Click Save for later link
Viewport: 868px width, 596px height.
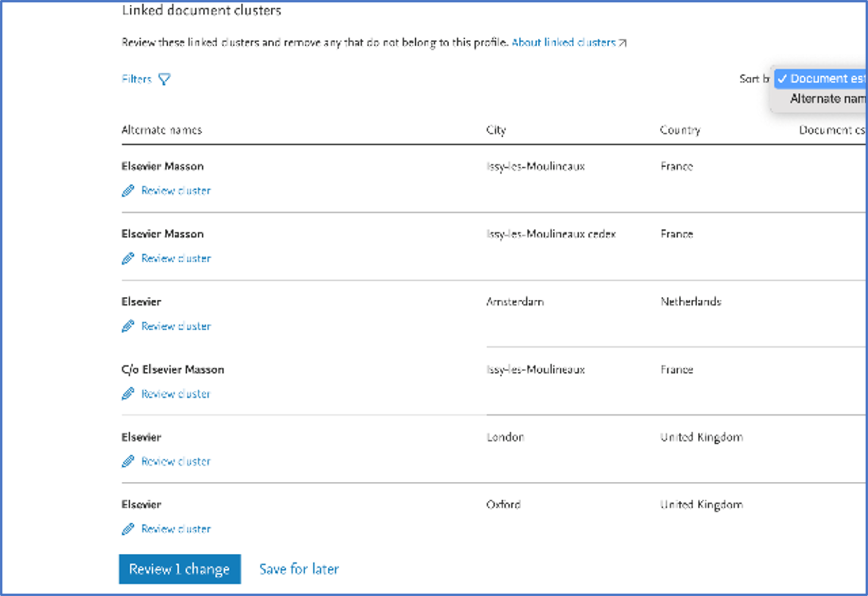(x=299, y=569)
